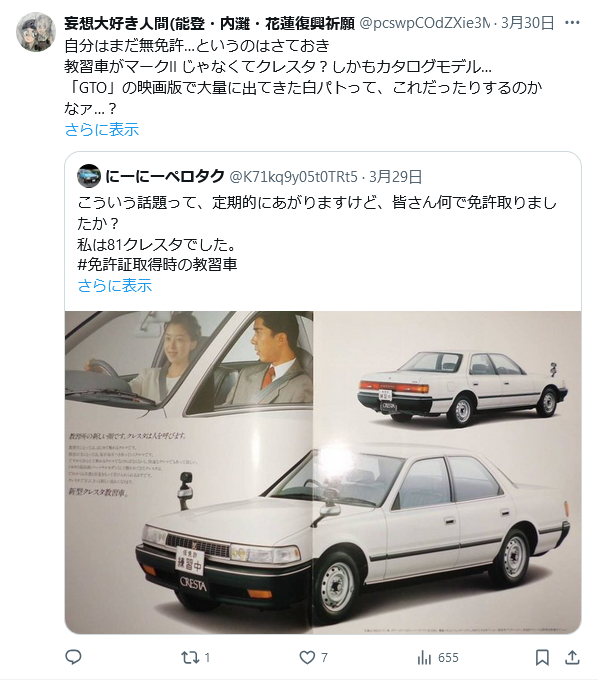This screenshot has width=598, height=680.
Task: Expand main tweet with さらに表示
Action: [101, 129]
